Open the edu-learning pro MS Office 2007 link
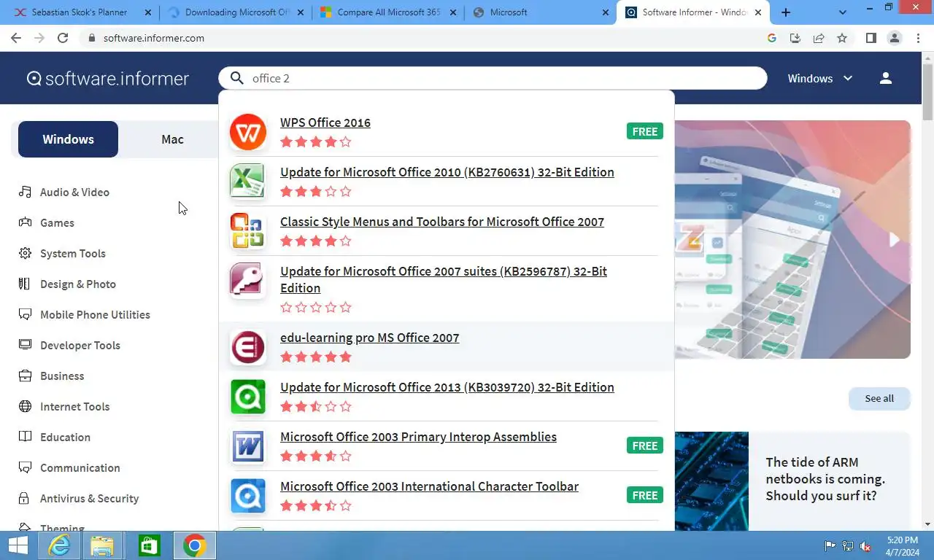Viewport: 934px width, 560px height. [x=370, y=338]
